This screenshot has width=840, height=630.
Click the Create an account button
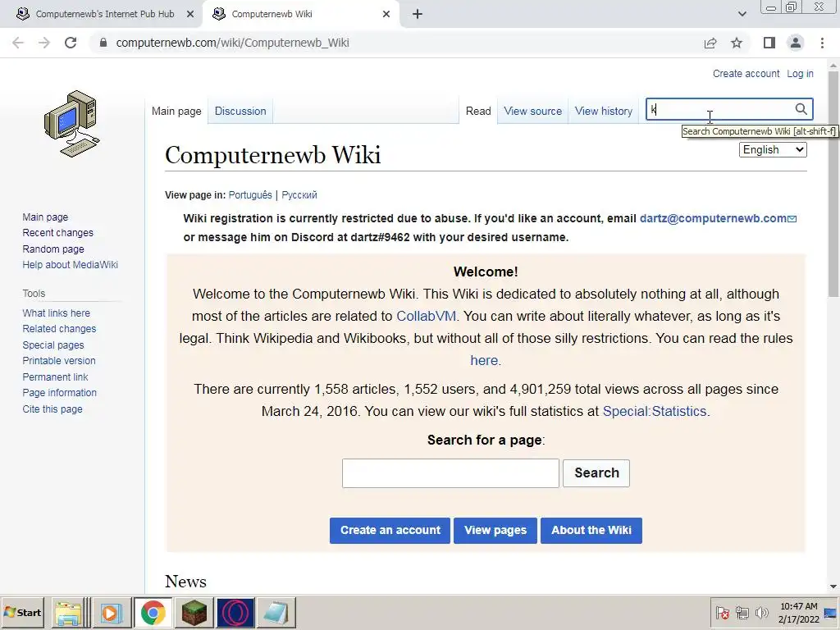pyautogui.click(x=390, y=531)
